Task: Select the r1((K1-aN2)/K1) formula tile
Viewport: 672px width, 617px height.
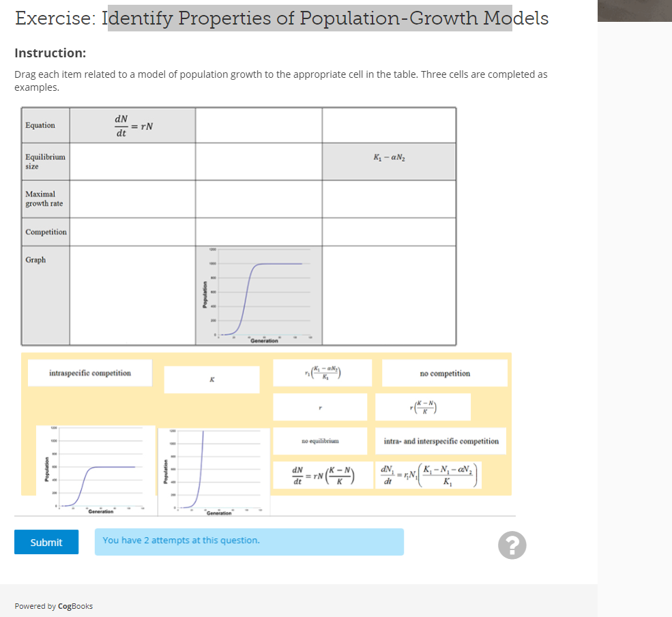Action: click(x=322, y=373)
